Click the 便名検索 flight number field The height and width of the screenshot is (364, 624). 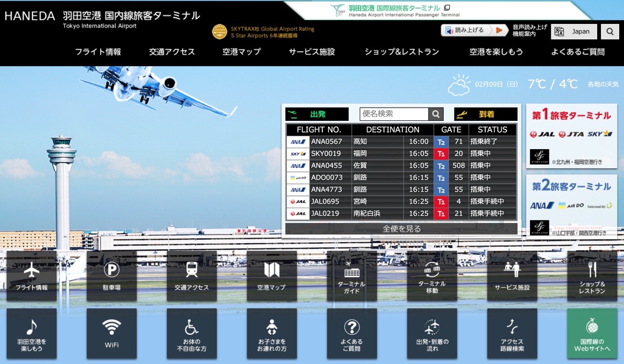[394, 114]
